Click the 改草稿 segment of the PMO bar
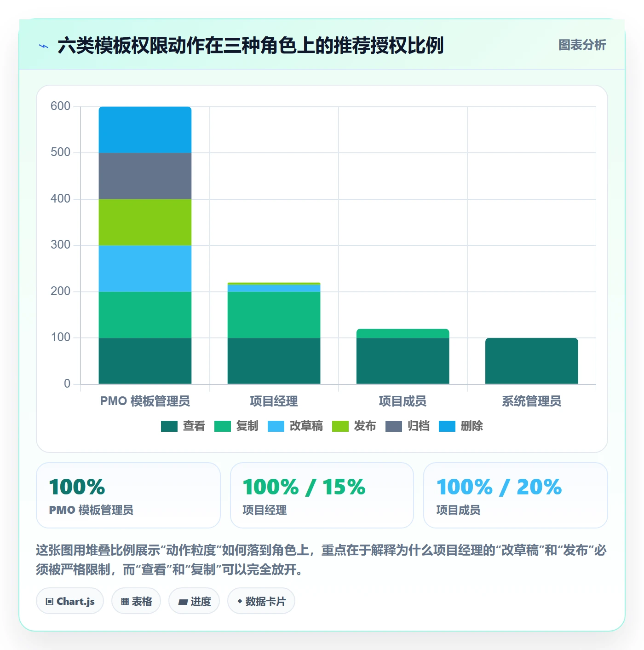Image resolution: width=644 pixels, height=650 pixels. point(145,268)
